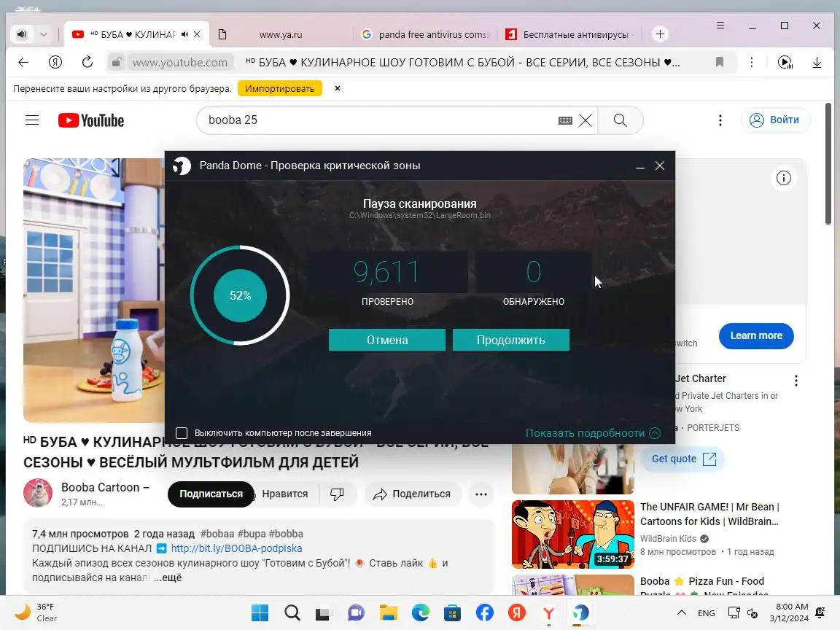Viewport: 840px width, 630px height.
Task: Click the site lock icon
Action: coord(116,62)
